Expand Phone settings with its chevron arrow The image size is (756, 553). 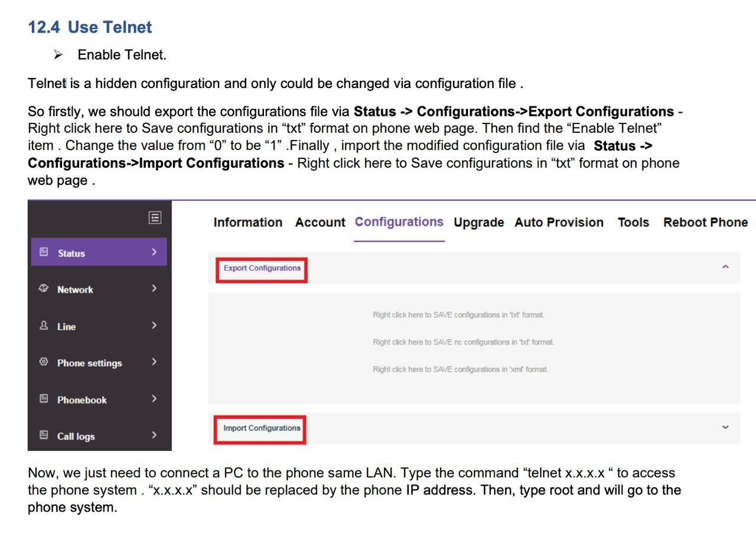(154, 363)
